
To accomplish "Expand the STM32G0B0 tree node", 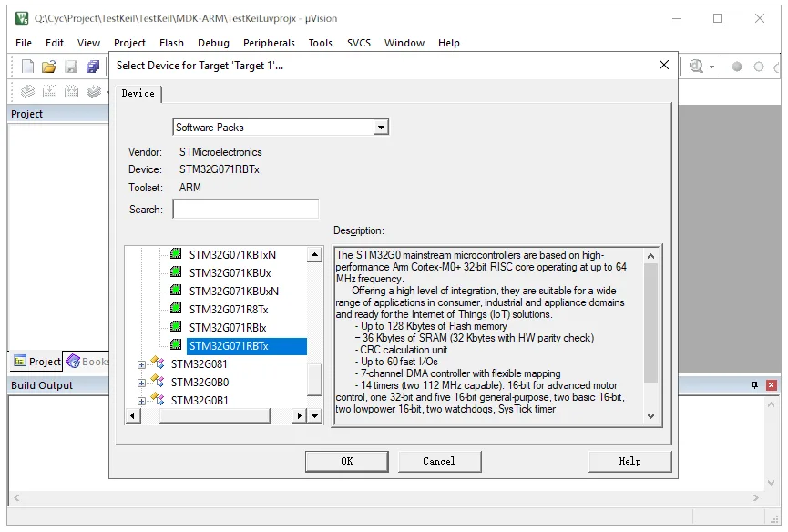I will tap(141, 383).
